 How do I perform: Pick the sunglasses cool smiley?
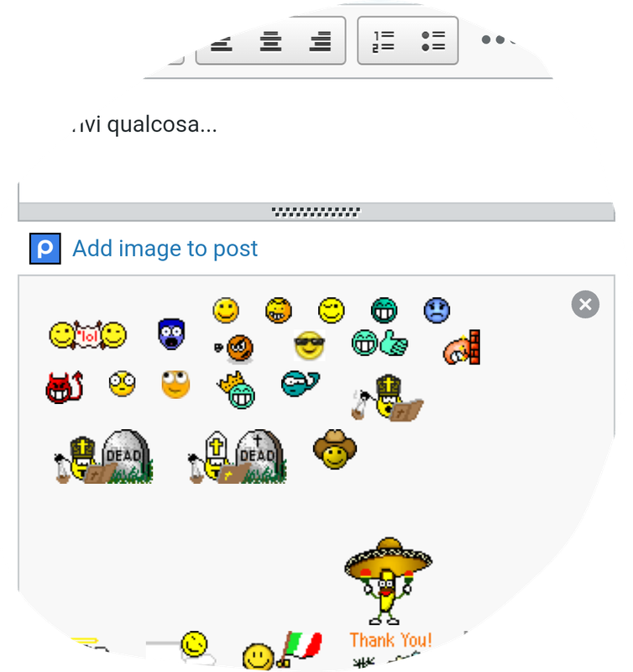click(309, 345)
